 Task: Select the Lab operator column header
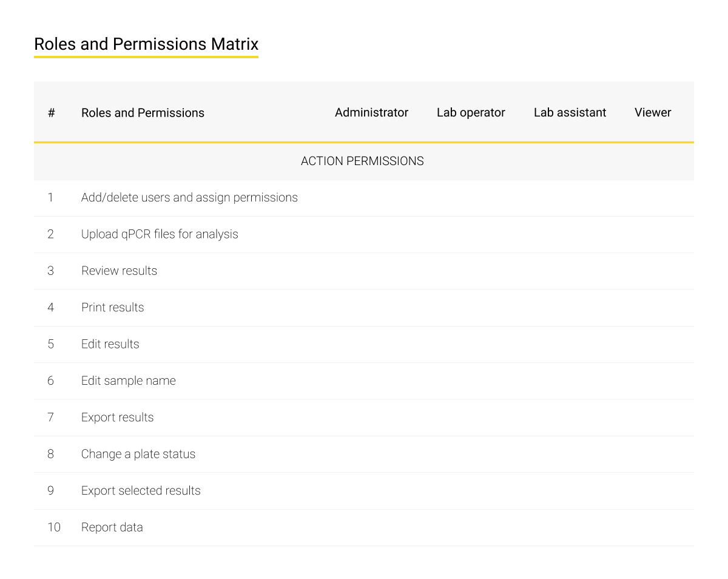[471, 113]
